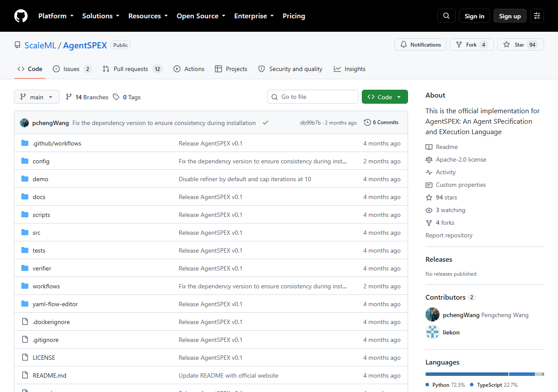The height and width of the screenshot is (392, 558).
Task: Click the yaml-flow-editor folder icon
Action: pyautogui.click(x=25, y=304)
